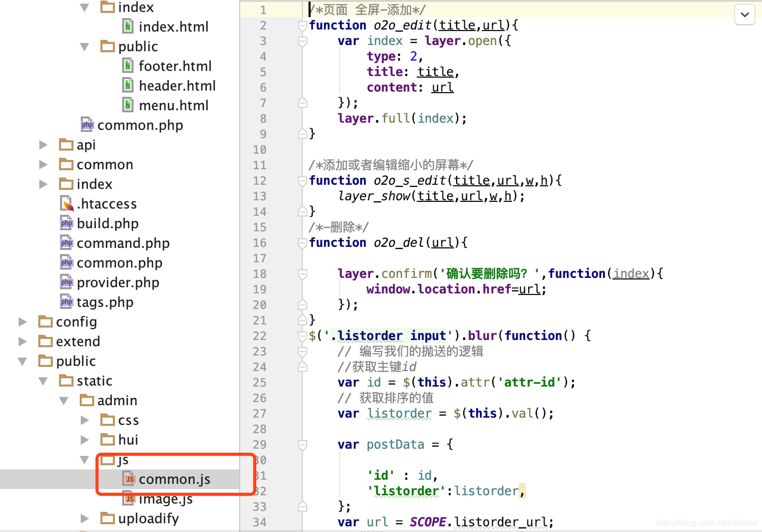
Task: Select common.js in the project tree
Action: click(x=174, y=479)
